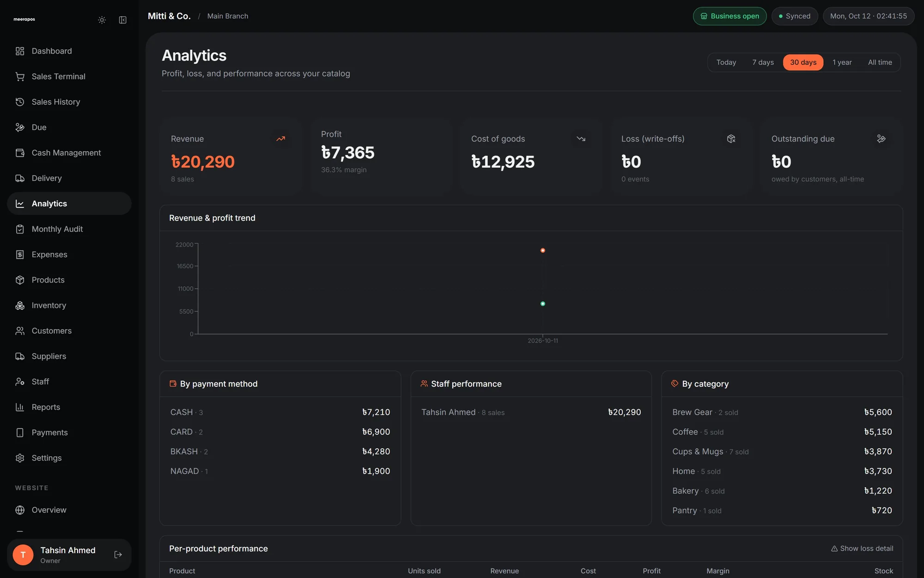Collapse the sidebar panel icon
This screenshot has width=924, height=578.
tap(122, 20)
